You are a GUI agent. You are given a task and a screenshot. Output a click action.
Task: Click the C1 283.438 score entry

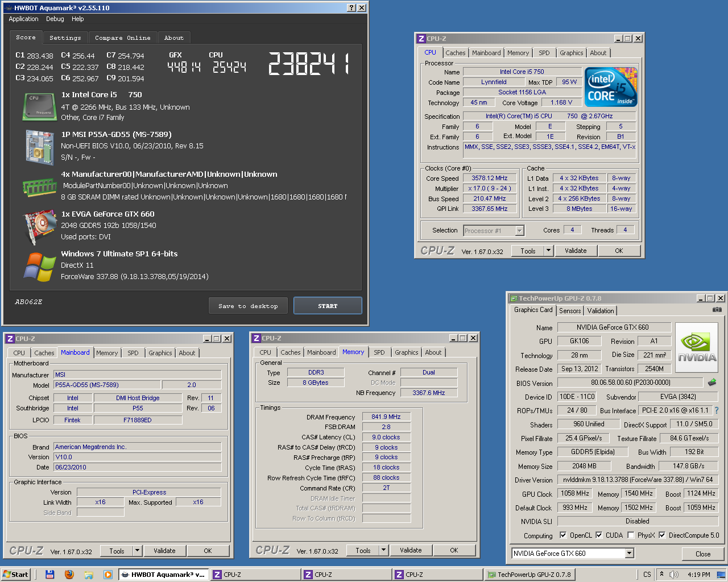34,56
